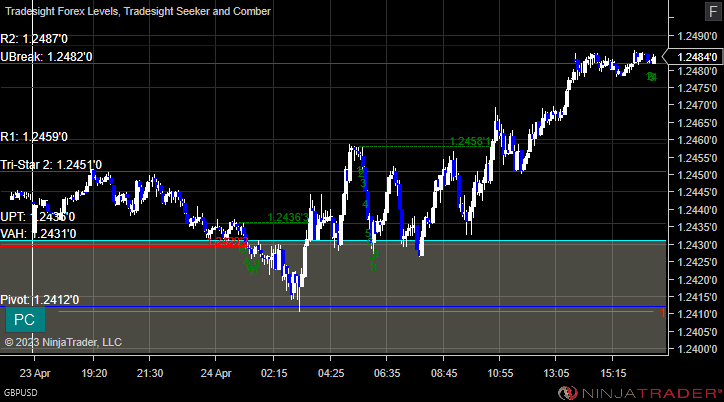Click the green 1.2458'1 price annotation
Screen dimensions: 724x402
click(x=470, y=141)
